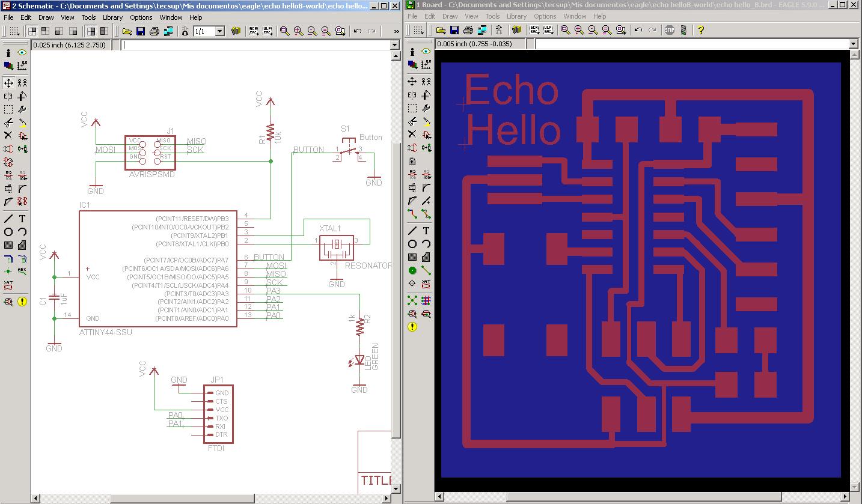Open File menu in Schematic window
862x504 pixels.
pyautogui.click(x=9, y=17)
